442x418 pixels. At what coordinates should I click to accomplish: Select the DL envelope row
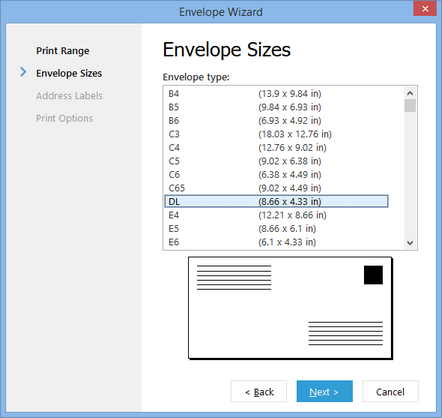(x=276, y=201)
